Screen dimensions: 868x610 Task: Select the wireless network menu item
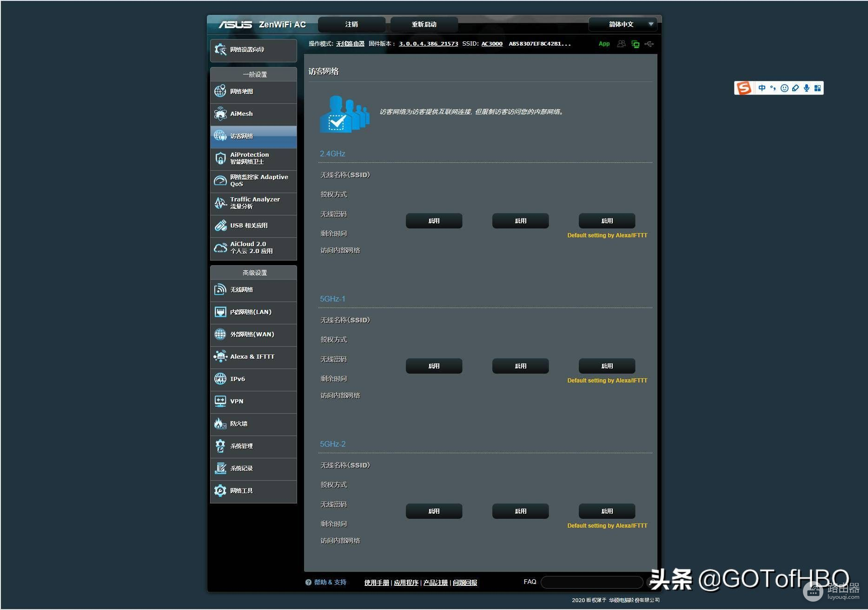click(x=253, y=290)
